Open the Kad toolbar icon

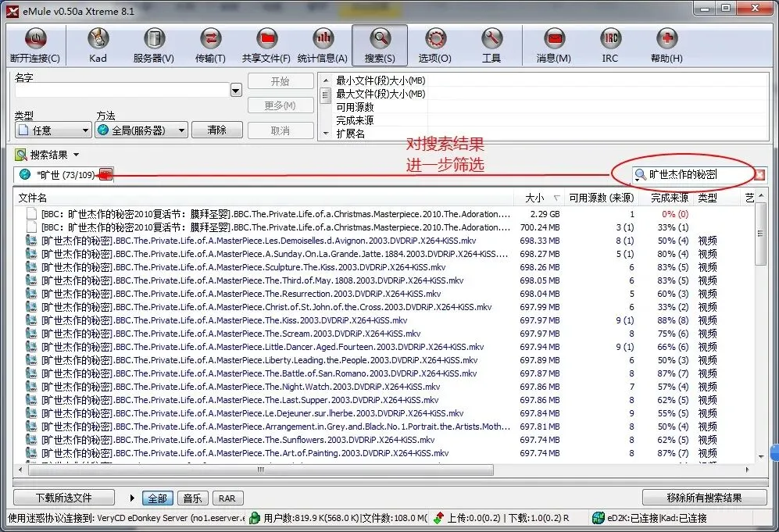click(98, 39)
